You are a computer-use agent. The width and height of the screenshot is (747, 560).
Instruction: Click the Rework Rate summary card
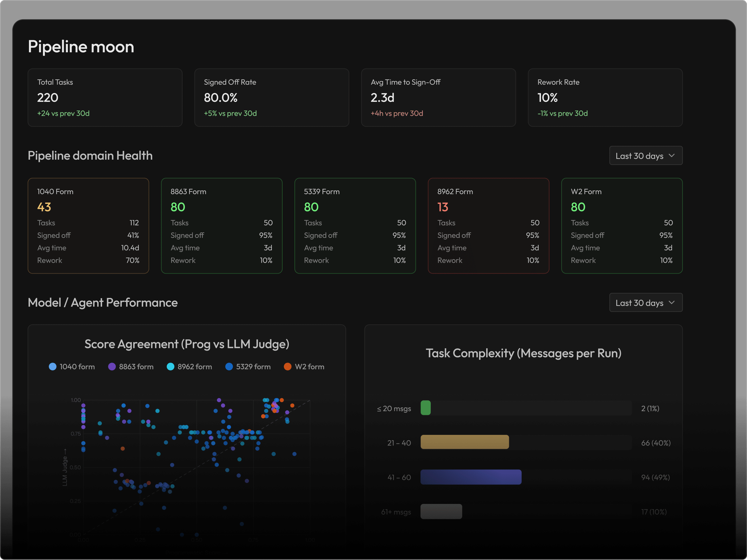[x=605, y=98]
